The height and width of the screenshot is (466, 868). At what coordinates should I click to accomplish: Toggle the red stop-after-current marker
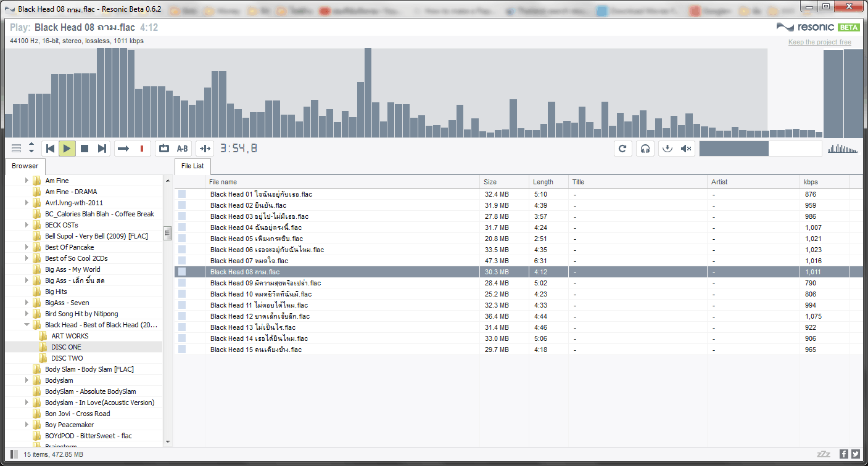(142, 149)
